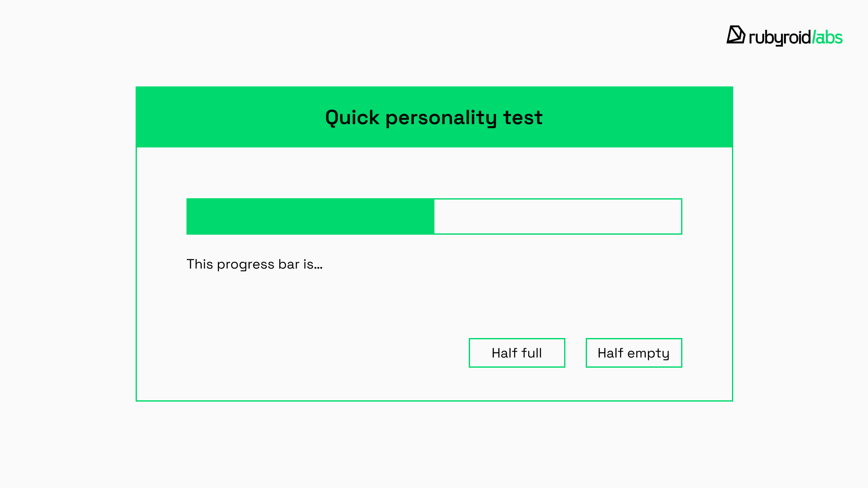Select the "Half full" answer button
This screenshot has width=868, height=488.
click(517, 353)
